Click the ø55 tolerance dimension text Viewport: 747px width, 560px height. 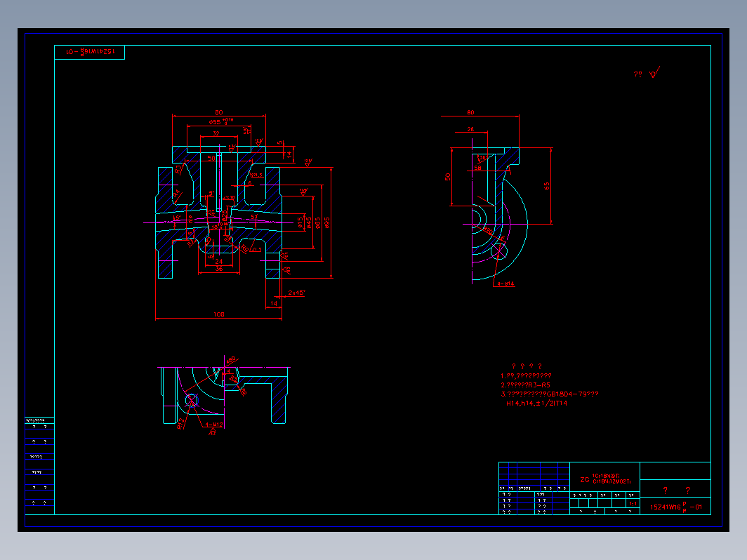(221, 121)
